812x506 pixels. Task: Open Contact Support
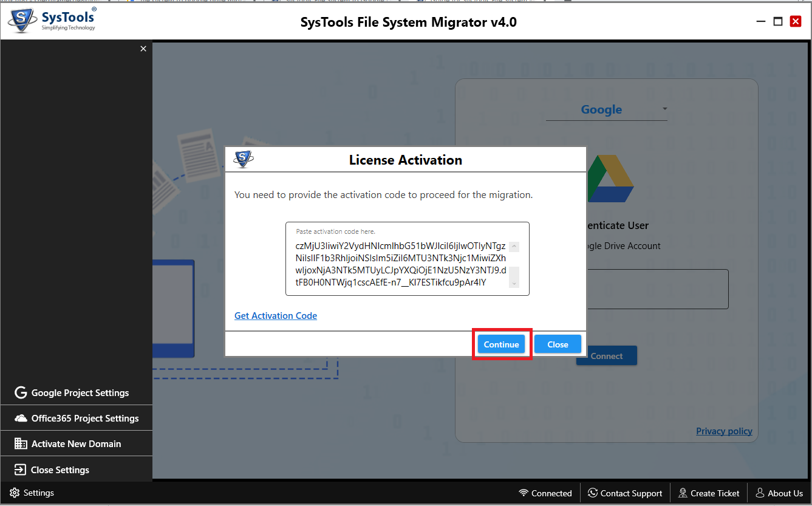tap(625, 493)
